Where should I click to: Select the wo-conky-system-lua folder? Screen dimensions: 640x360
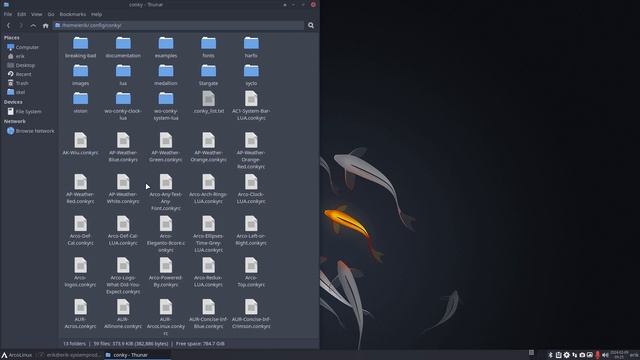pos(166,98)
